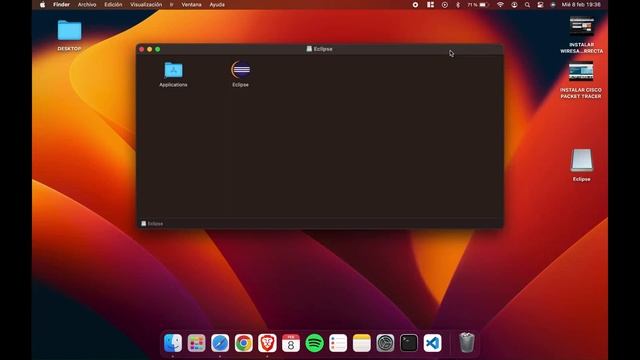Open Finder in the Dock
640x360 pixels.
click(x=173, y=343)
